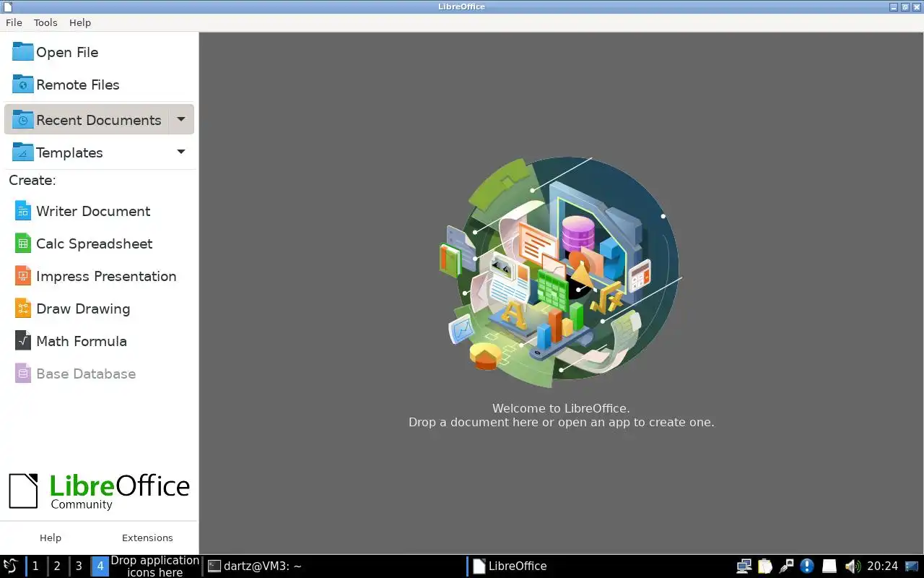Click the Drop application icons here area
The width and height of the screenshot is (924, 578).
pyautogui.click(x=155, y=566)
